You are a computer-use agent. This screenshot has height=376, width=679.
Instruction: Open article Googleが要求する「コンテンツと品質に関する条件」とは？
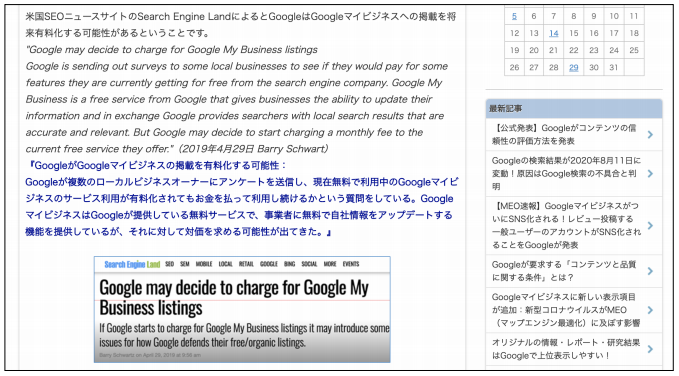click(564, 271)
